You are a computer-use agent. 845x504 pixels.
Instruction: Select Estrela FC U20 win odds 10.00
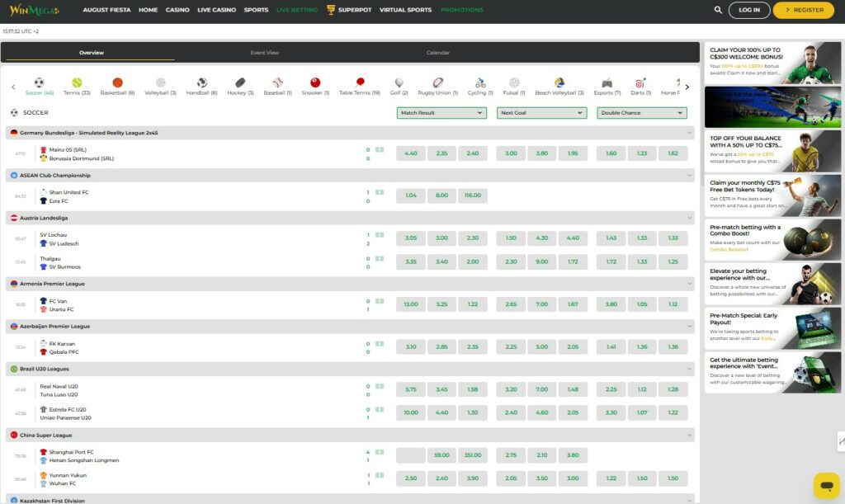coord(411,412)
